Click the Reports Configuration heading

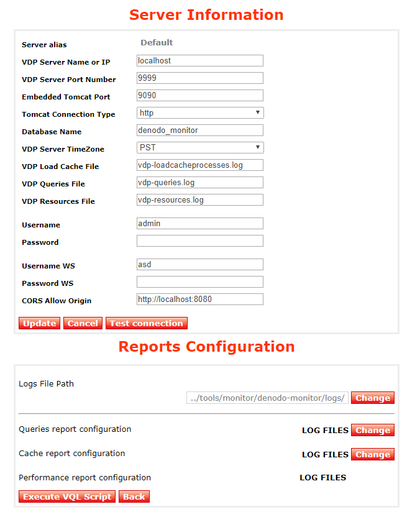click(x=206, y=347)
